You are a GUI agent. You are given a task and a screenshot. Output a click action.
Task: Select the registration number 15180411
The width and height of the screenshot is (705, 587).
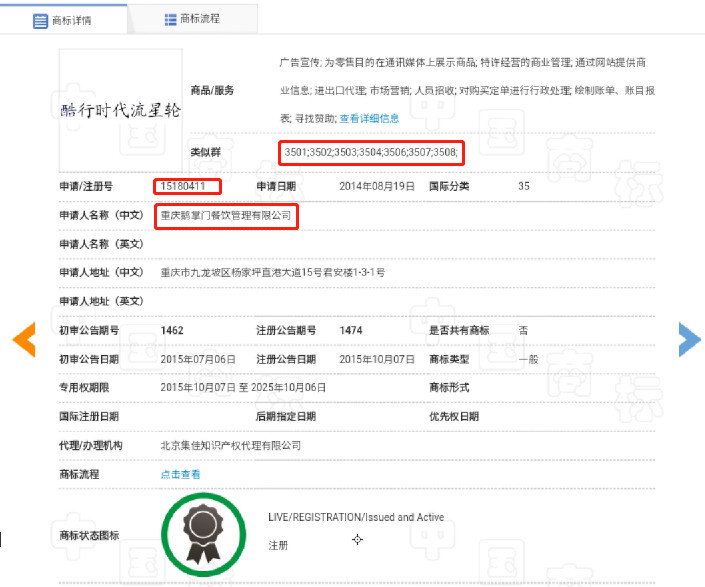(x=183, y=186)
